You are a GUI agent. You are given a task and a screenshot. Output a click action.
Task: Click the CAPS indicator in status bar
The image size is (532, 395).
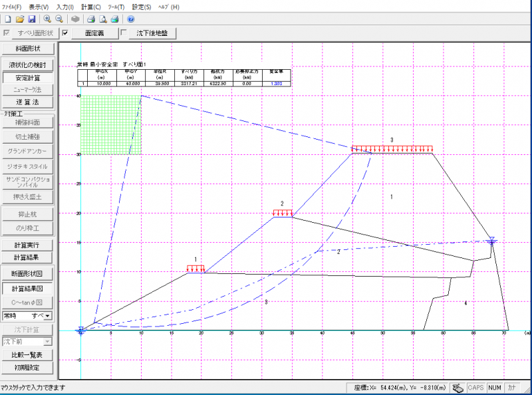tap(475, 388)
